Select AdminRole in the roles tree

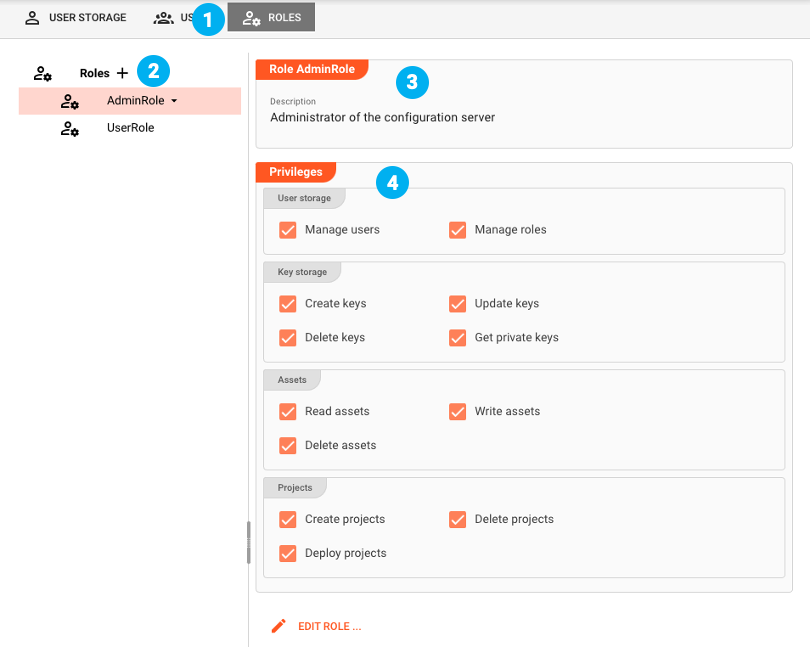(x=134, y=101)
